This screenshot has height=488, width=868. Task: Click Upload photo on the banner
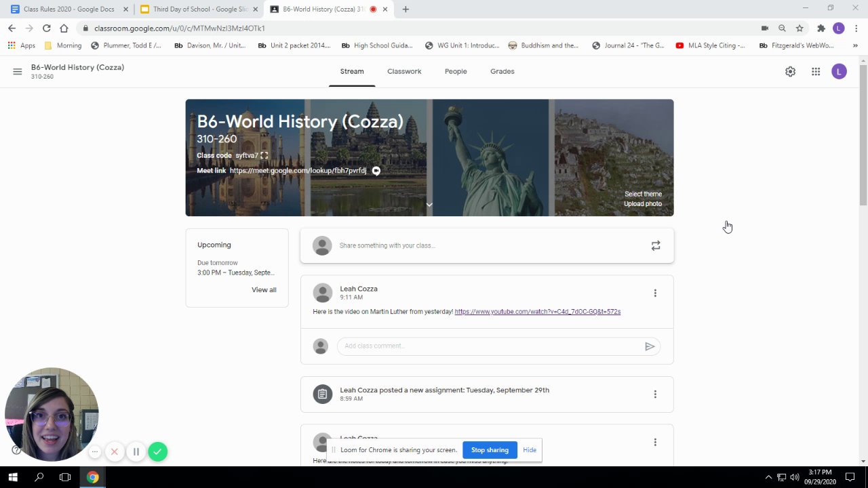643,204
